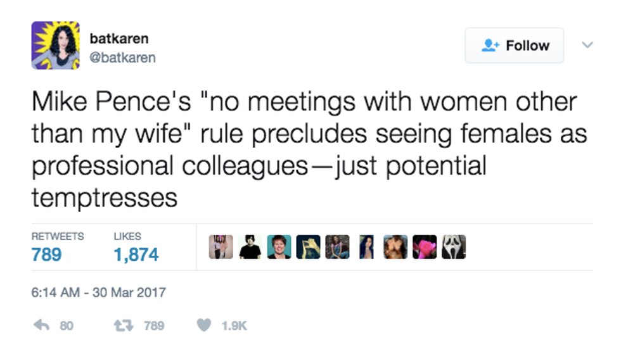This screenshot has width=621, height=364.
Task: View the 789 retweets list
Action: 47,254
